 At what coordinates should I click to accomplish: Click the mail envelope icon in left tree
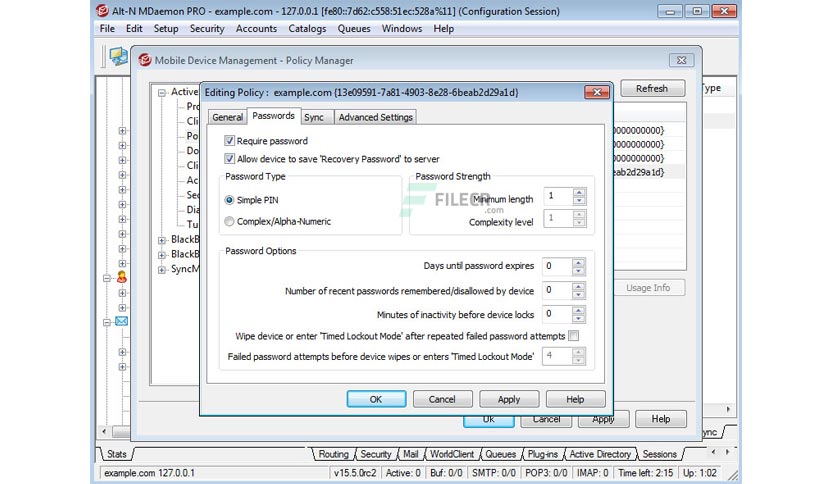point(122,321)
